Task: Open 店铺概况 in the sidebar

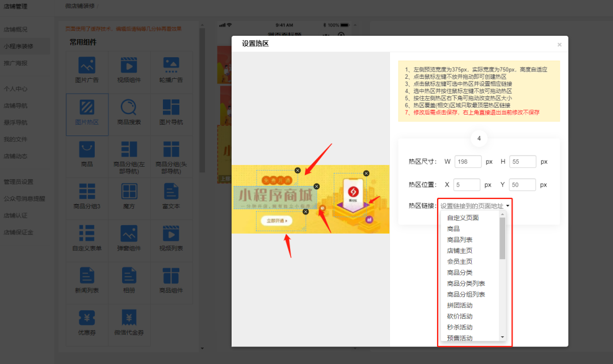Action: [x=16, y=29]
